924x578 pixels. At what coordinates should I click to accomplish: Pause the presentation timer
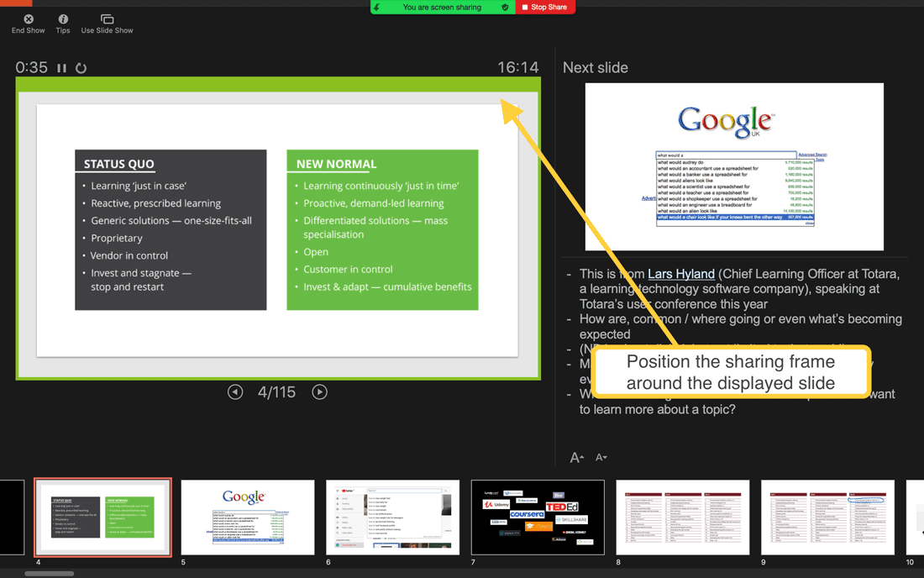[x=61, y=68]
